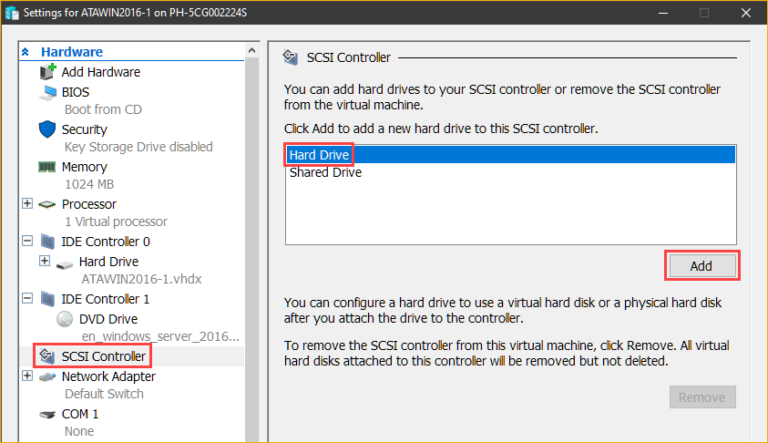This screenshot has width=768, height=443.
Task: Click Key Storage Drive disabled text
Action: (x=139, y=147)
